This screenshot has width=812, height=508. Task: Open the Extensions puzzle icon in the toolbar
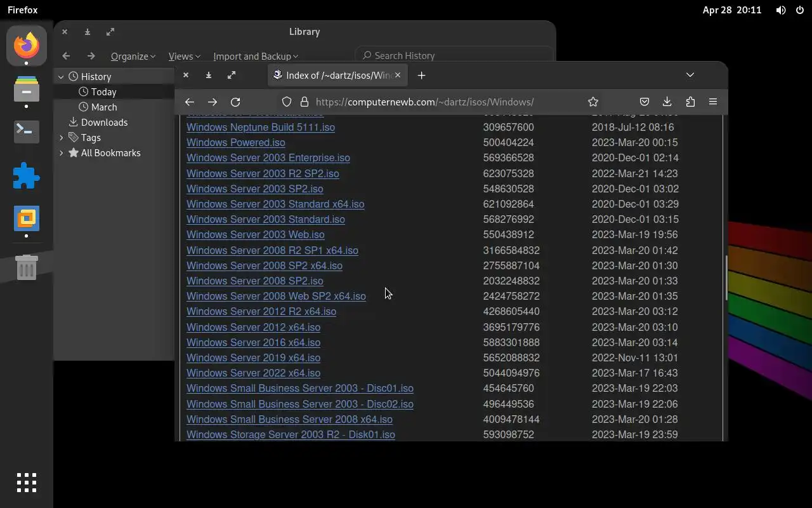coord(690,102)
